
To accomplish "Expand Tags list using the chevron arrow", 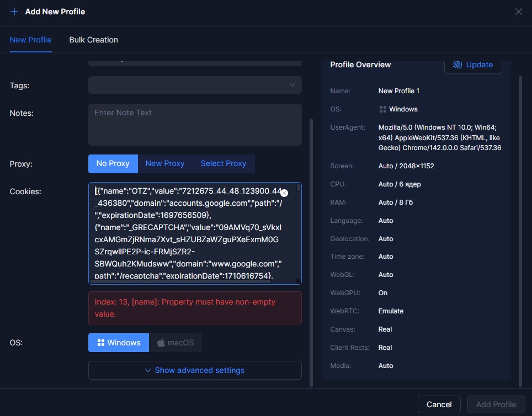I will (292, 85).
